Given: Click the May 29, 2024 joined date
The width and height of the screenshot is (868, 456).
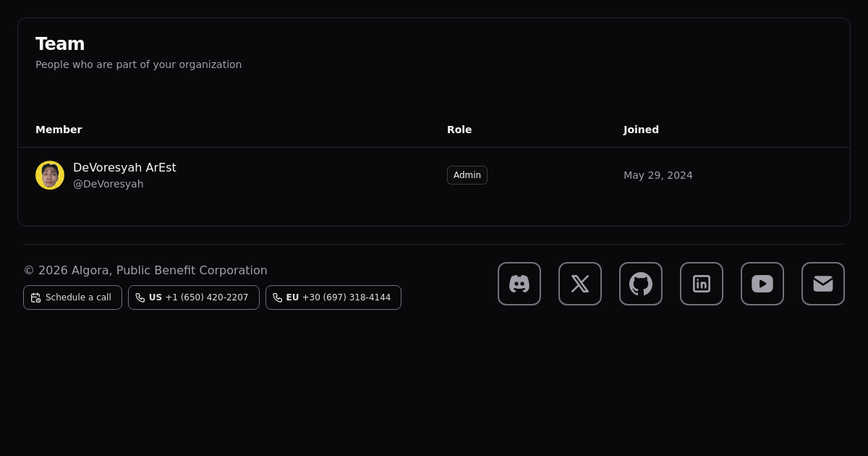Looking at the screenshot, I should point(658,175).
